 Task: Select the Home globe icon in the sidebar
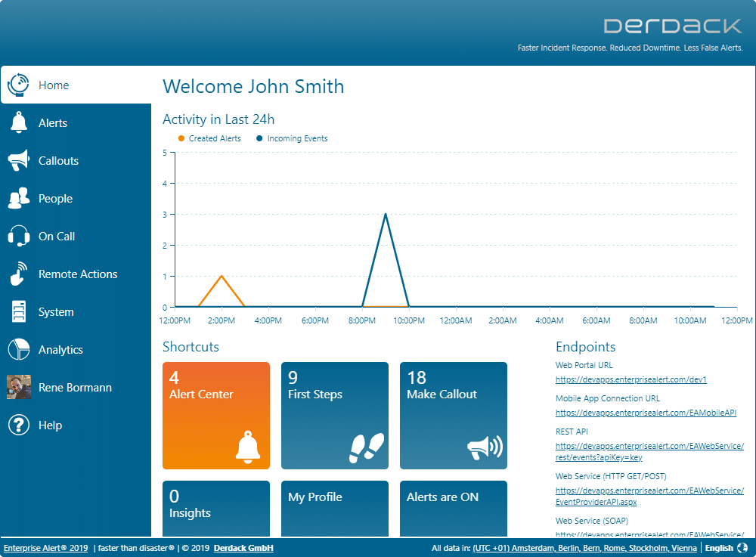click(18, 85)
